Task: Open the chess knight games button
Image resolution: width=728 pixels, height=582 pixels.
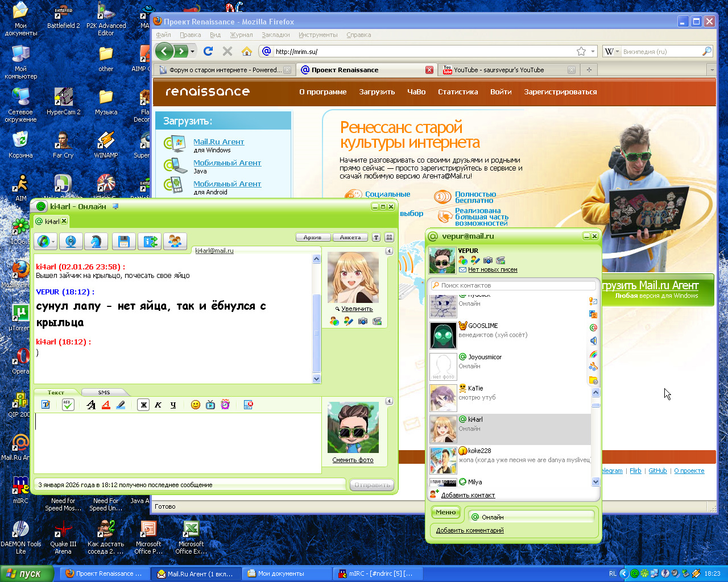Action: (x=96, y=242)
